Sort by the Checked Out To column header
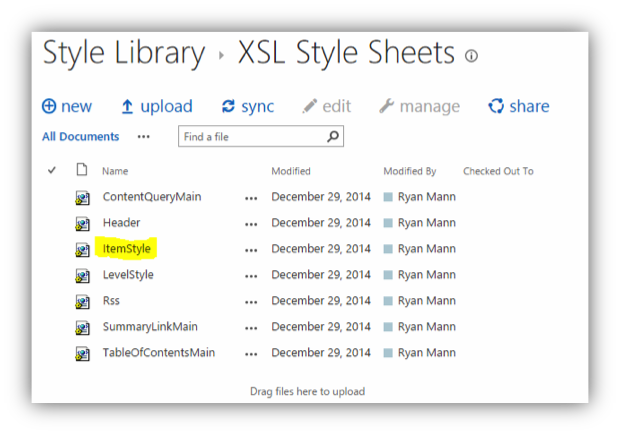The height and width of the screenshot is (435, 620). [x=498, y=171]
